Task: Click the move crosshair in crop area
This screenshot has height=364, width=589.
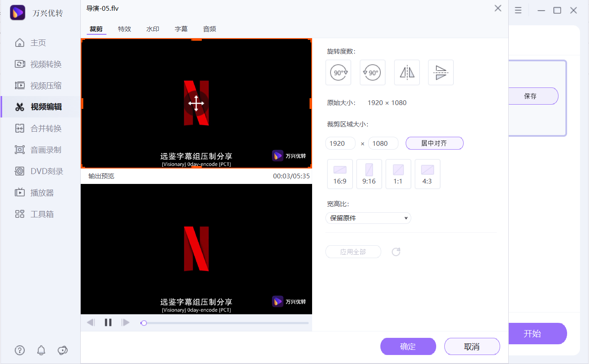Action: 196,103
